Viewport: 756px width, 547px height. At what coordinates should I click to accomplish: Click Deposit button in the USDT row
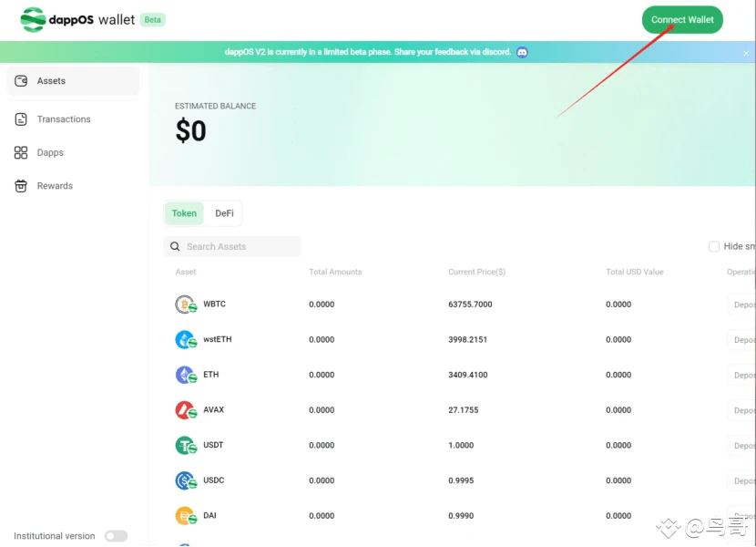[741, 446]
